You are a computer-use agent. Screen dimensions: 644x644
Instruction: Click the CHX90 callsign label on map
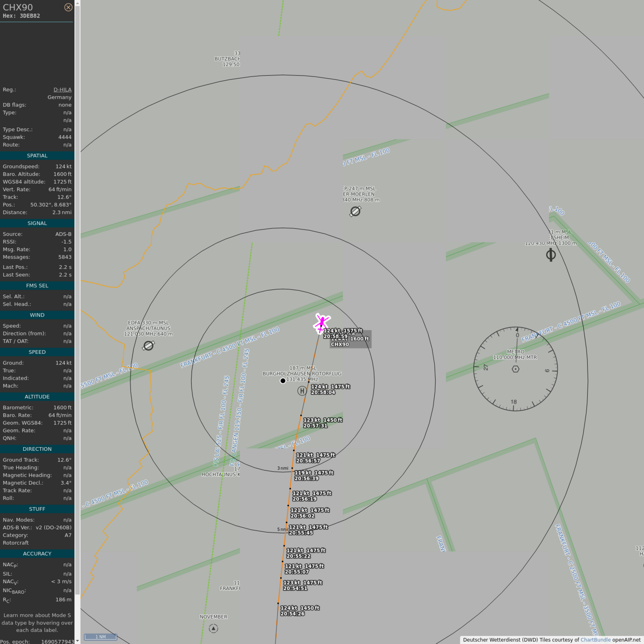(340, 344)
